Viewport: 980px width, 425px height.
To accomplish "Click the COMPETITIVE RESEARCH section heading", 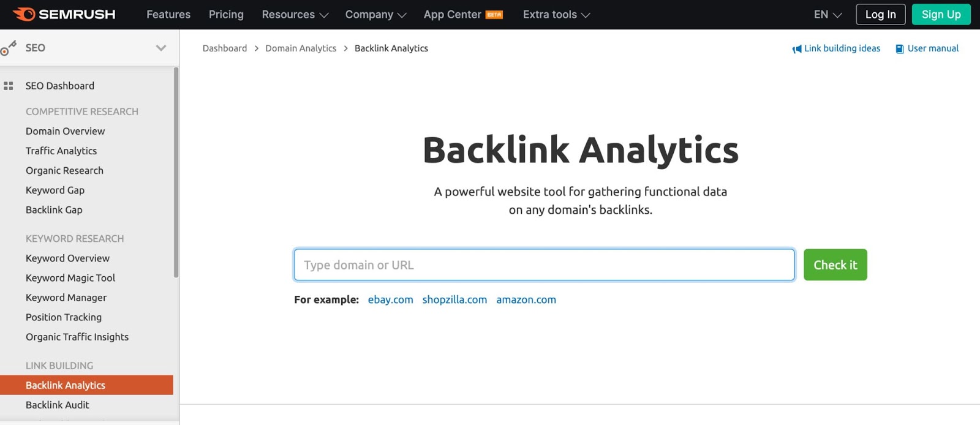I will [x=82, y=111].
